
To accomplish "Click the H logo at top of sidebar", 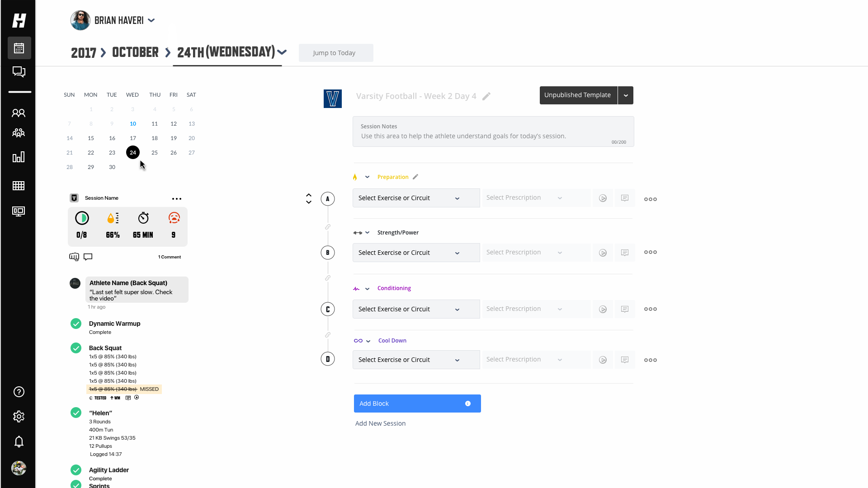I will pyautogui.click(x=19, y=20).
